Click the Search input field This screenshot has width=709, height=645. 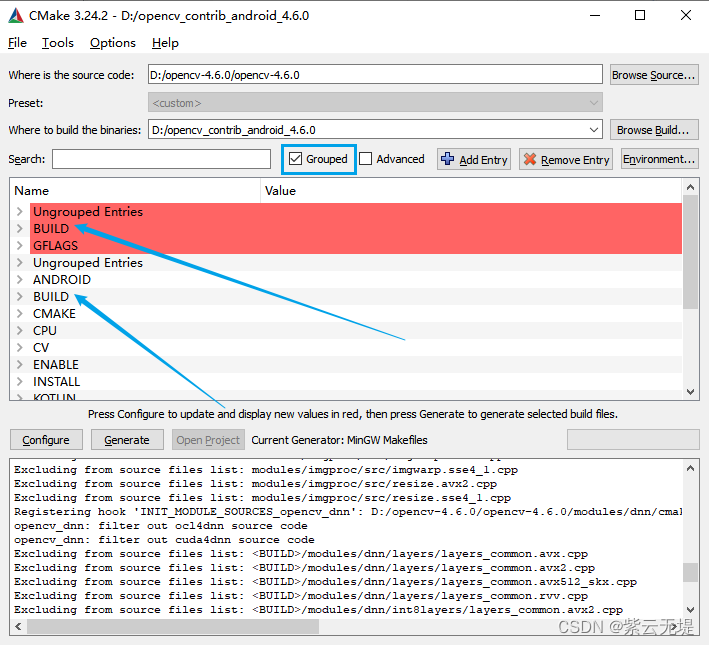pyautogui.click(x=161, y=159)
